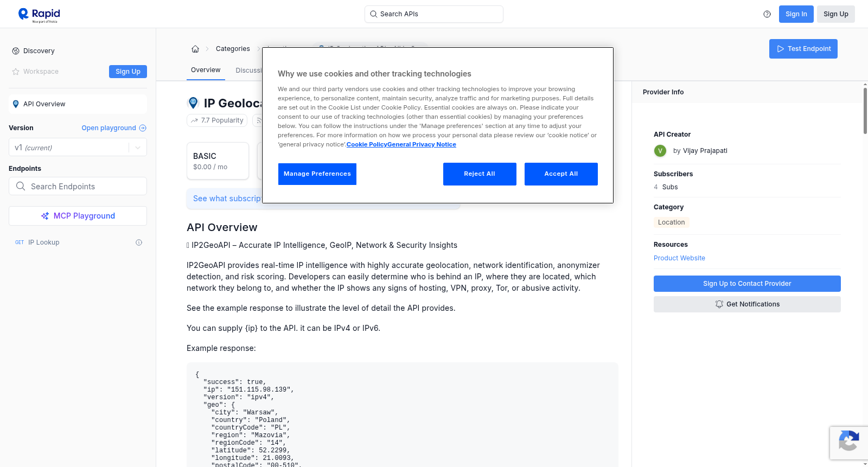Open Manage Preferences for cookies
Screen dimensions: 868x467
point(317,174)
